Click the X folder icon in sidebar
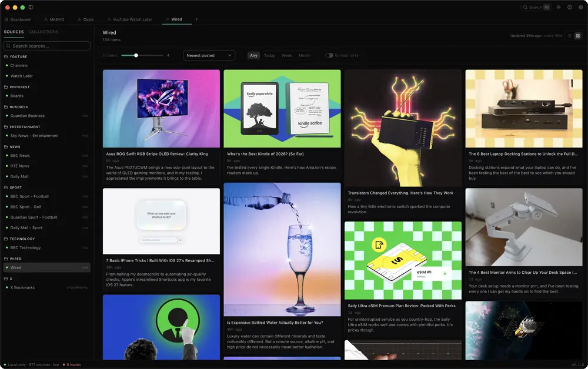Viewport: 588px width, 369px height. click(x=6, y=279)
